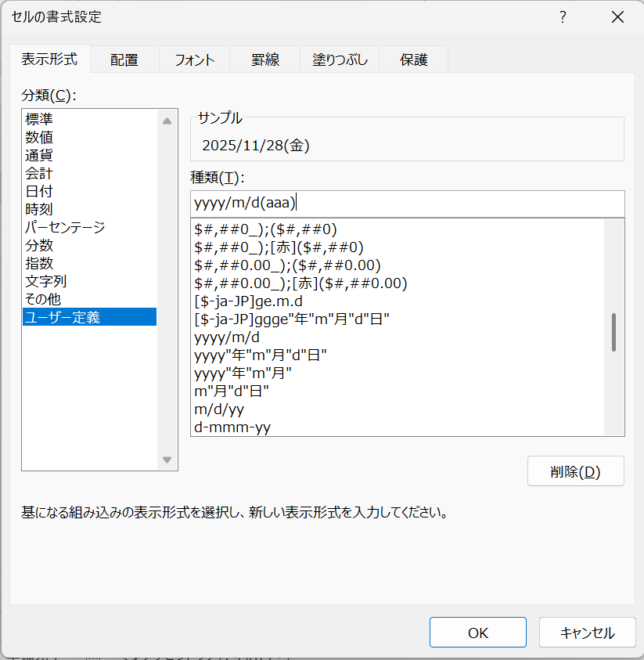Select 標準 in the category list
Screen dimensions: 644x660
[x=39, y=119]
